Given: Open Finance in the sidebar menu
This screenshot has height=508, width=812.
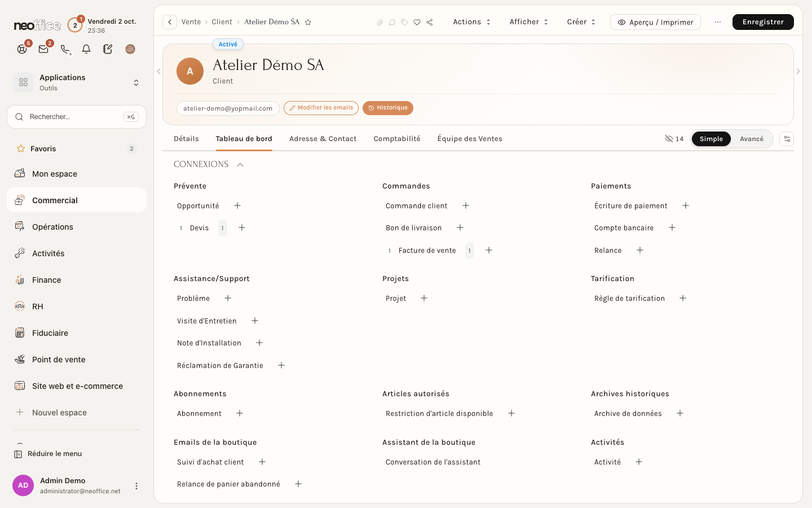Looking at the screenshot, I should pyautogui.click(x=77, y=280).
